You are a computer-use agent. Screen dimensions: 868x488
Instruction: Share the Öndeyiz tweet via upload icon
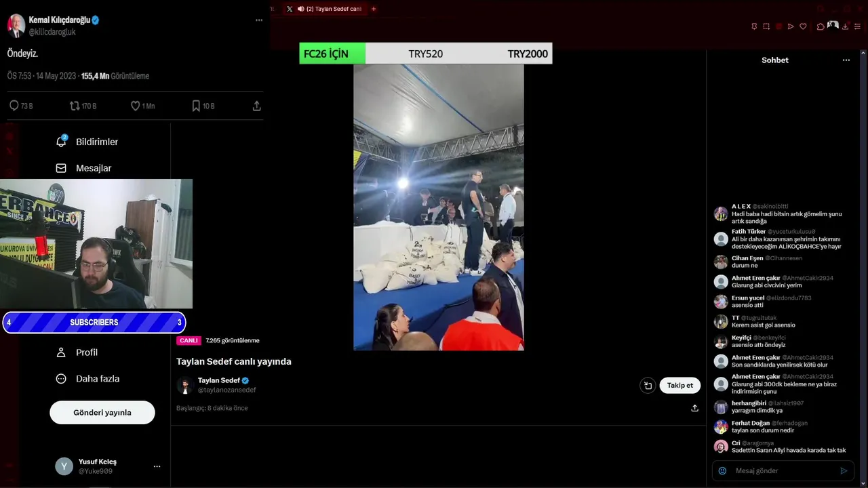tap(256, 106)
